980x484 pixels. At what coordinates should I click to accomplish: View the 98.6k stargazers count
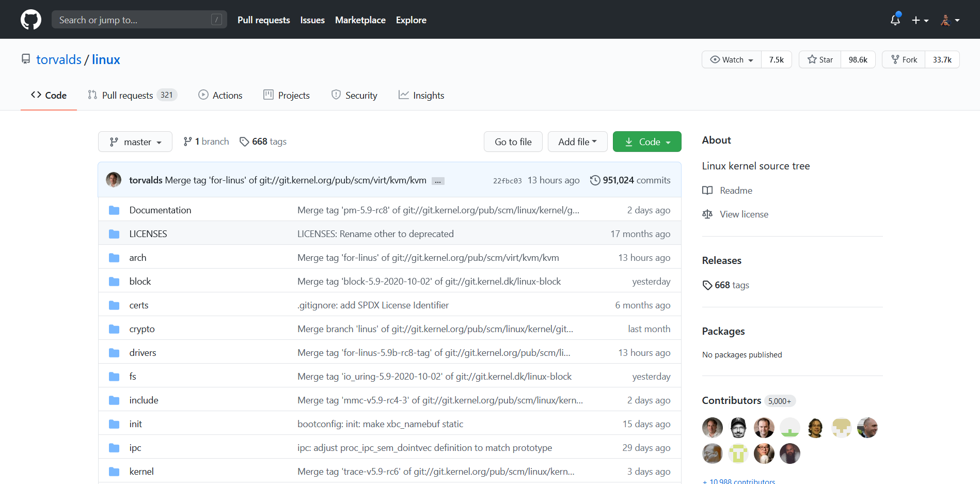858,59
